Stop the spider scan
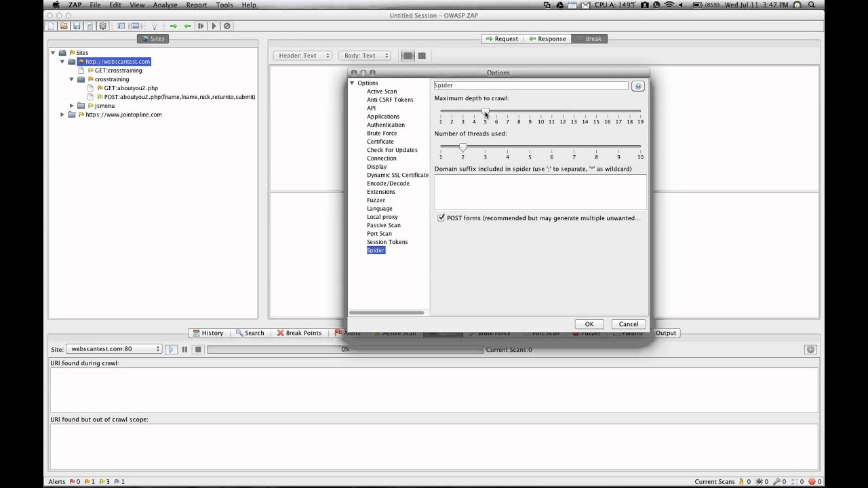This screenshot has height=488, width=868. click(x=198, y=349)
